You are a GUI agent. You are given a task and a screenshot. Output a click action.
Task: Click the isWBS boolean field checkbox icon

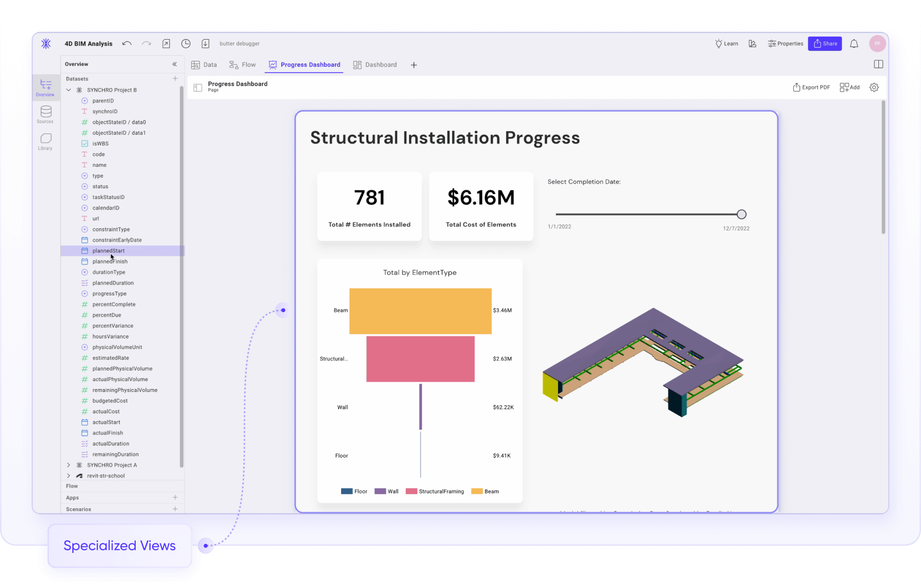tap(84, 144)
